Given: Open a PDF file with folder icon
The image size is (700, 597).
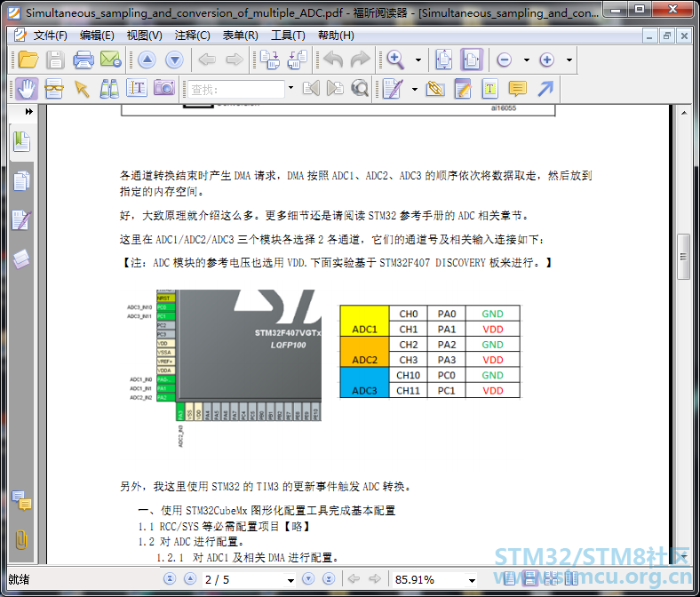Looking at the screenshot, I should tap(28, 60).
